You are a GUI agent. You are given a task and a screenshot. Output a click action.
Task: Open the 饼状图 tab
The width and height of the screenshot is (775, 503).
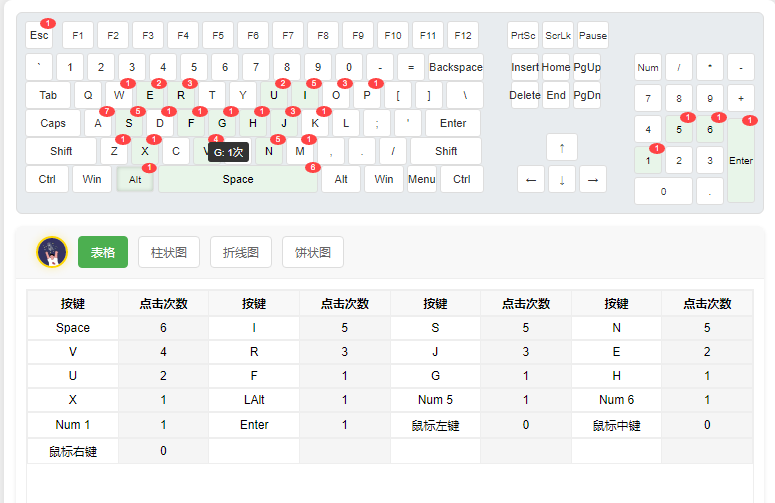click(313, 252)
